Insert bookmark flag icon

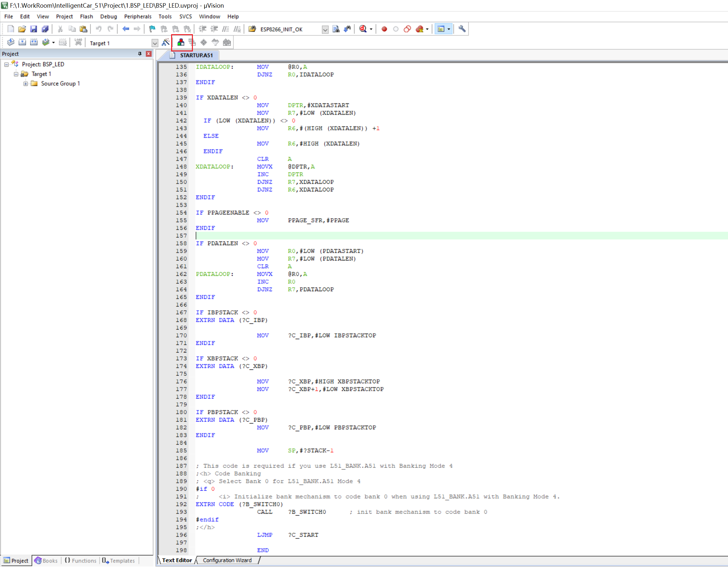click(x=152, y=29)
